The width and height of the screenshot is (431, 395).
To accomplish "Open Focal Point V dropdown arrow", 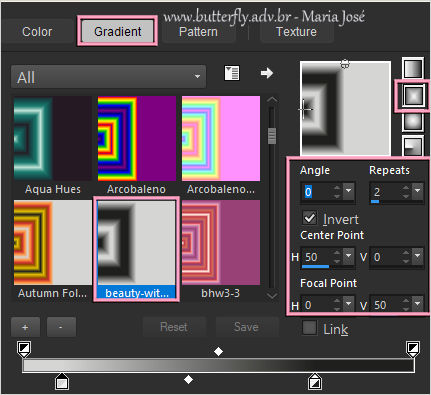I will (418, 303).
